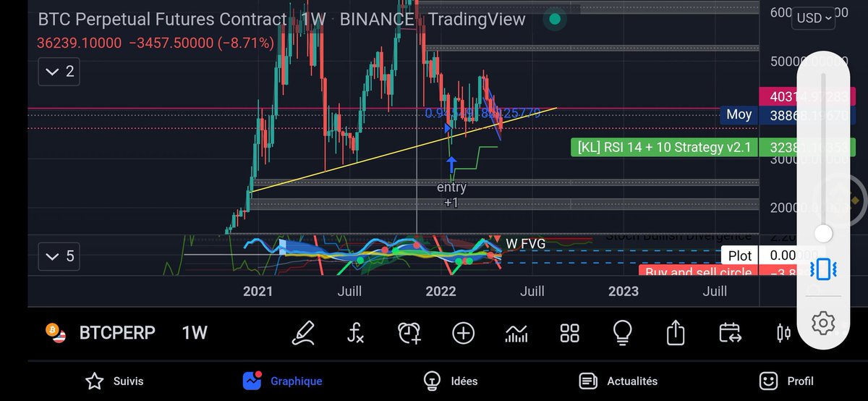
Task: Open volume panel settings gear
Action: tap(823, 323)
